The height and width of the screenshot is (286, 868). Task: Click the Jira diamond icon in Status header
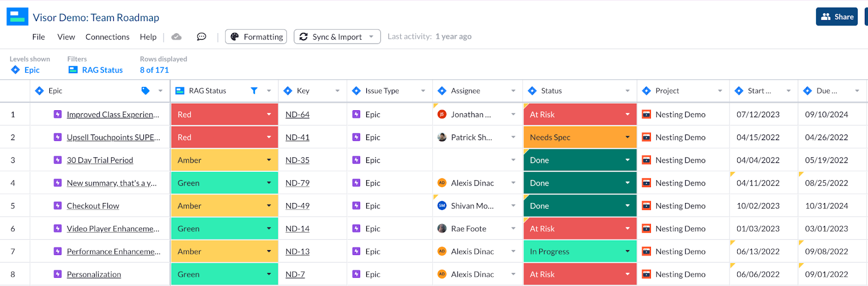tap(532, 91)
